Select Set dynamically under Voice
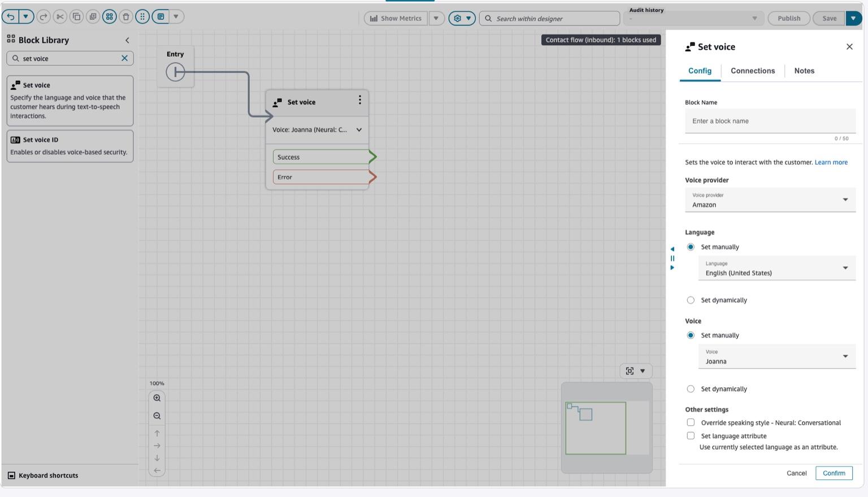The width and height of the screenshot is (868, 497). (691, 389)
